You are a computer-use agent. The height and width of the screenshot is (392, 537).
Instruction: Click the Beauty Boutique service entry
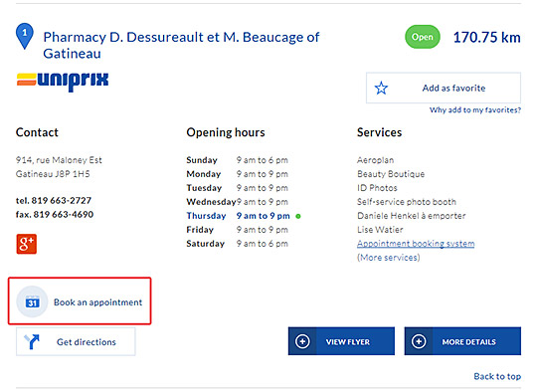click(391, 174)
